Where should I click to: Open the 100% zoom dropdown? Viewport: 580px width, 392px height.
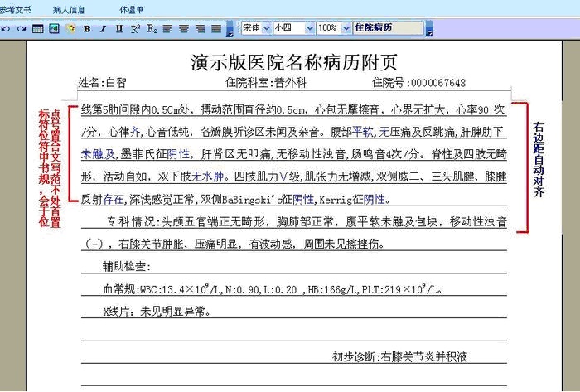click(x=346, y=28)
